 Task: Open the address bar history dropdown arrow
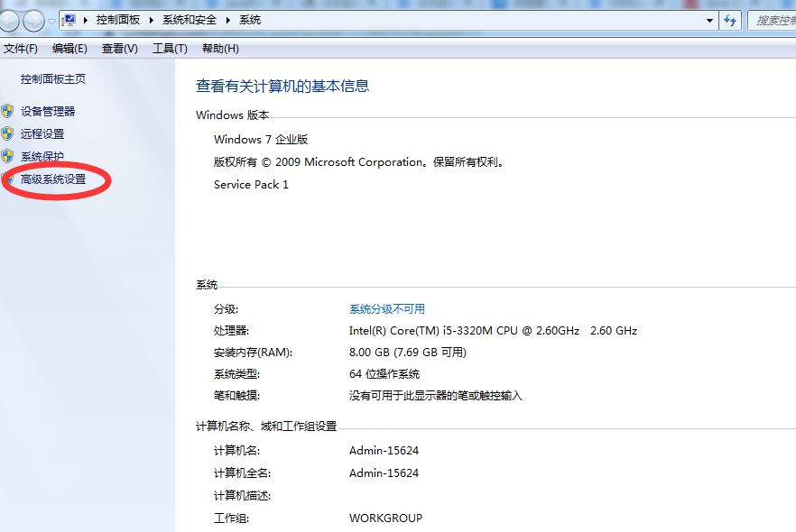click(x=708, y=20)
